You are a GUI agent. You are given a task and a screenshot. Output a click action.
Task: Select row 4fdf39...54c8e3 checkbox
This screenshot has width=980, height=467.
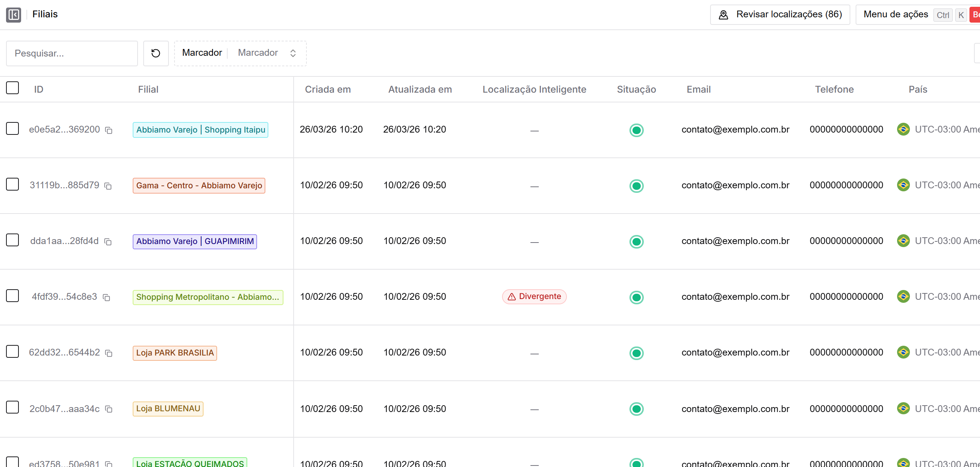(x=12, y=296)
